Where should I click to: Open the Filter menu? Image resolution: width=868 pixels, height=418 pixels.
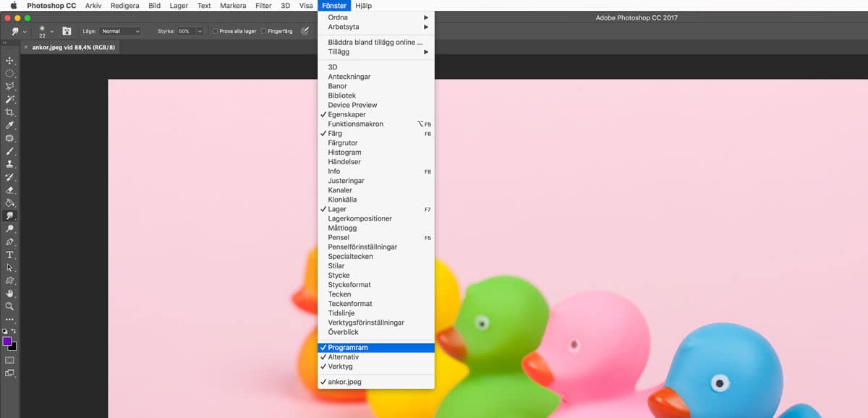(263, 5)
